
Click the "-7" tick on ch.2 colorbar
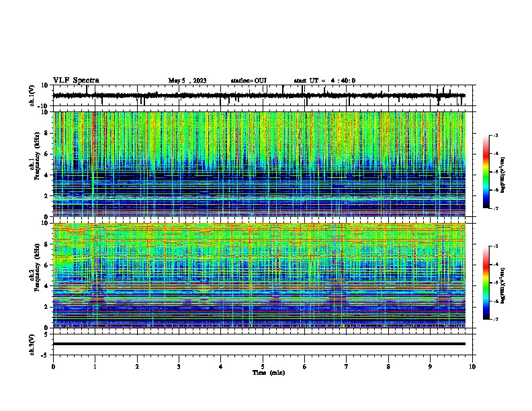(495, 320)
